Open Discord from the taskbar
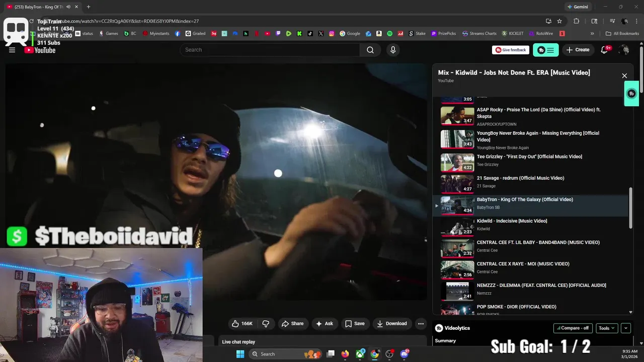This screenshot has width=644, height=362. pyautogui.click(x=405, y=354)
